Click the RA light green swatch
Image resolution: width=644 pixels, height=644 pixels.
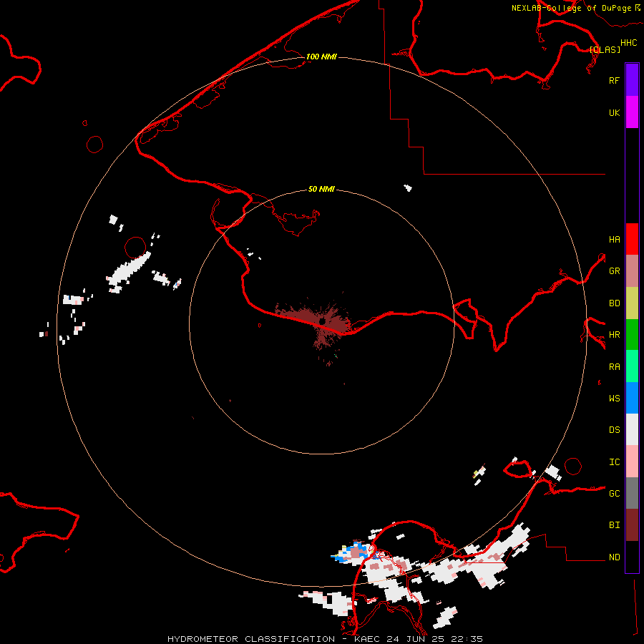632,366
